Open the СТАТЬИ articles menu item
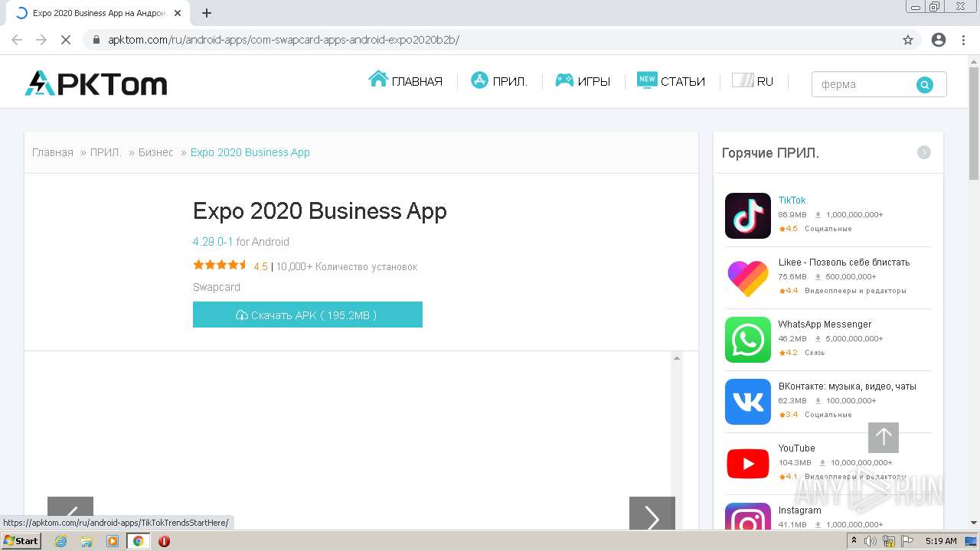 (x=671, y=80)
